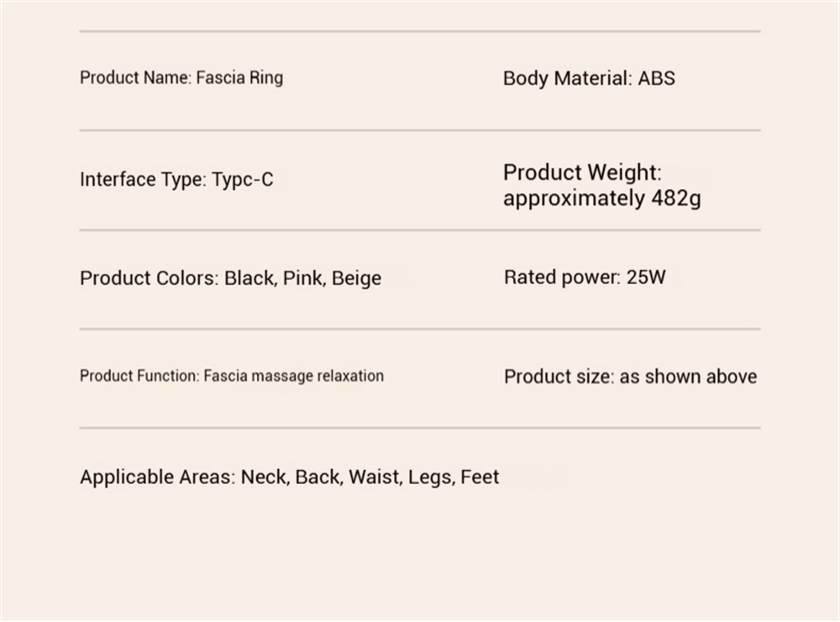Screen dimensions: 840x622
Task: Click the Interface Type label
Action: pyautogui.click(x=142, y=179)
